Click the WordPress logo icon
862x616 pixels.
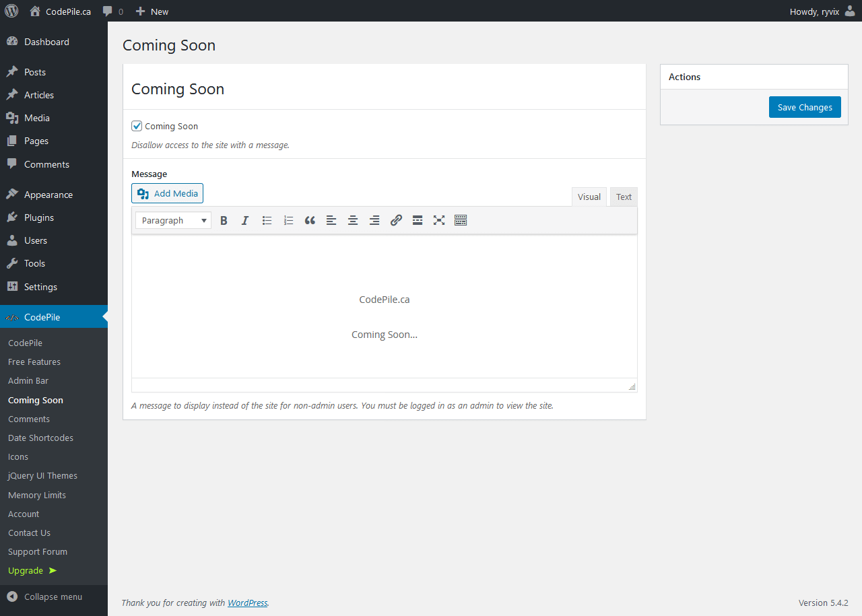(11, 11)
